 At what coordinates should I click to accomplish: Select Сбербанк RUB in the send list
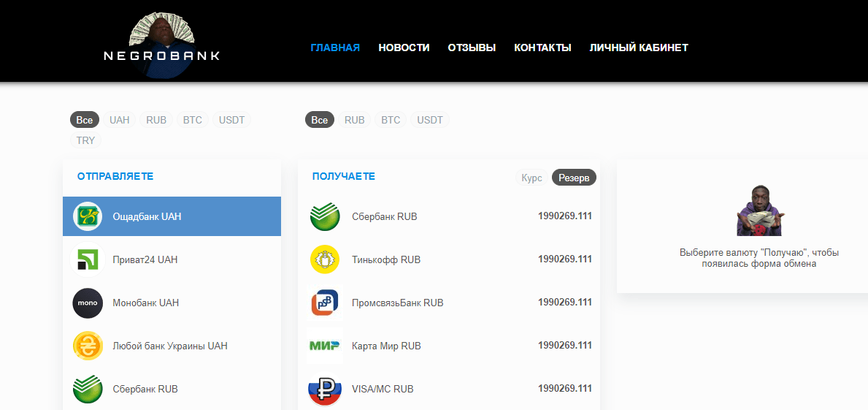tap(172, 389)
